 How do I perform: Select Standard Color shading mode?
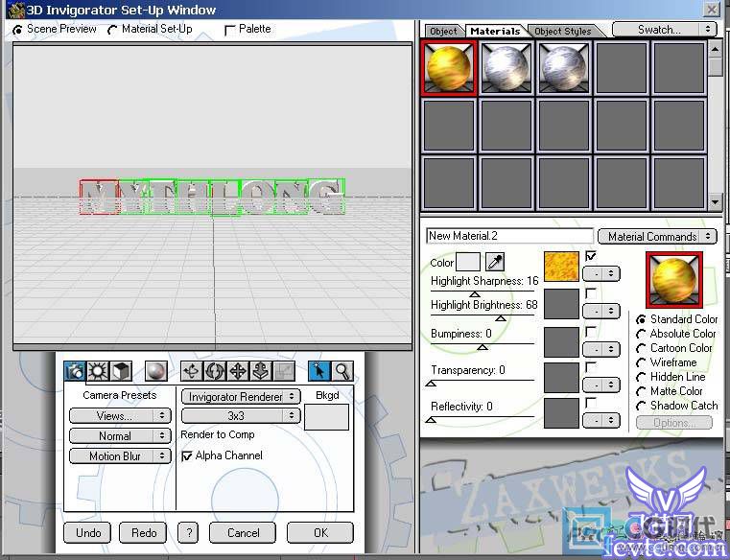tap(641, 320)
